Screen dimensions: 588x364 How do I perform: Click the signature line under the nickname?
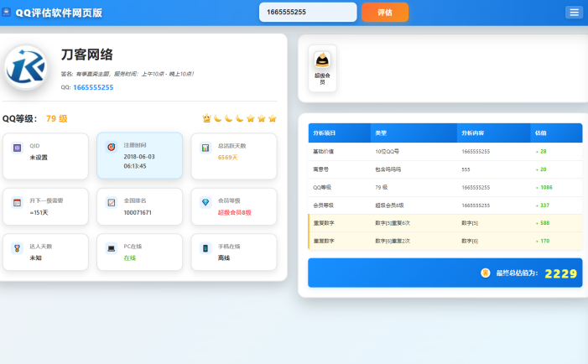coord(127,74)
